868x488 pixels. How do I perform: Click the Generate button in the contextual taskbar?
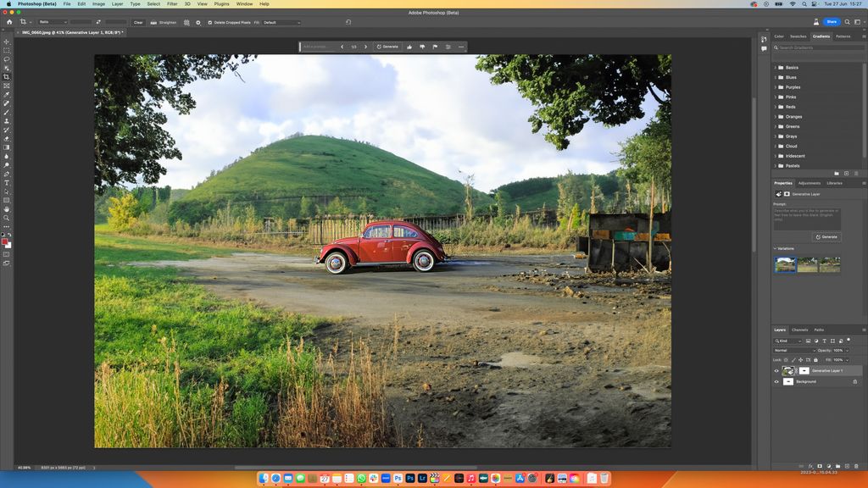coord(387,47)
